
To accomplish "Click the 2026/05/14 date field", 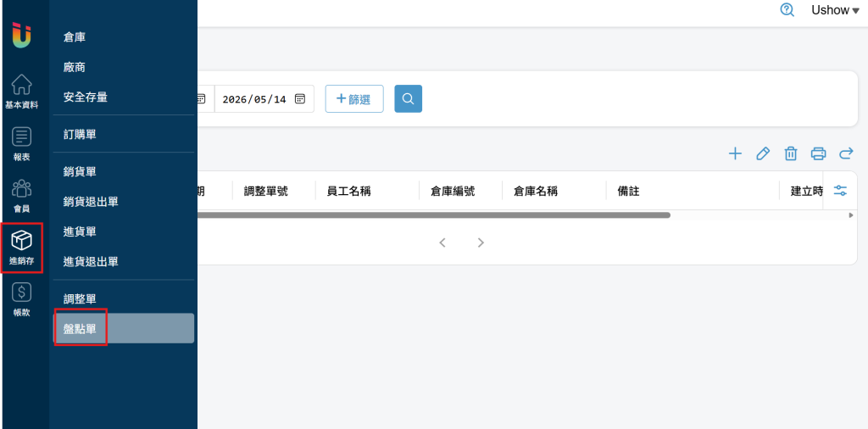I will pos(264,99).
